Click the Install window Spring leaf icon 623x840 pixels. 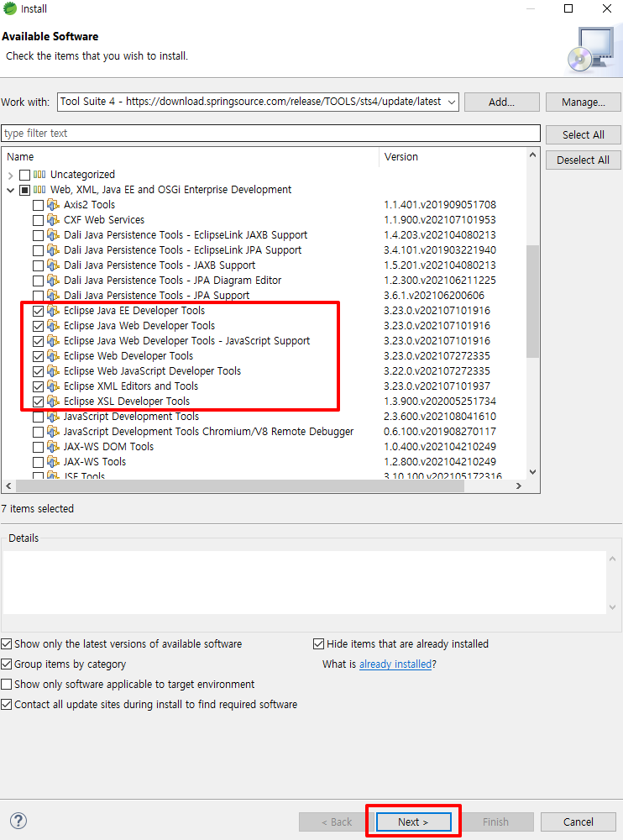(9, 8)
